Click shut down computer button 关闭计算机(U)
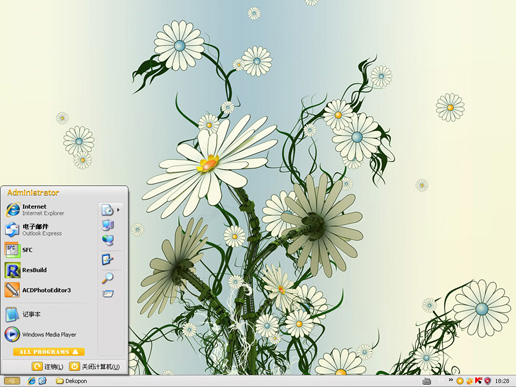The height and width of the screenshot is (387, 516). (x=95, y=367)
